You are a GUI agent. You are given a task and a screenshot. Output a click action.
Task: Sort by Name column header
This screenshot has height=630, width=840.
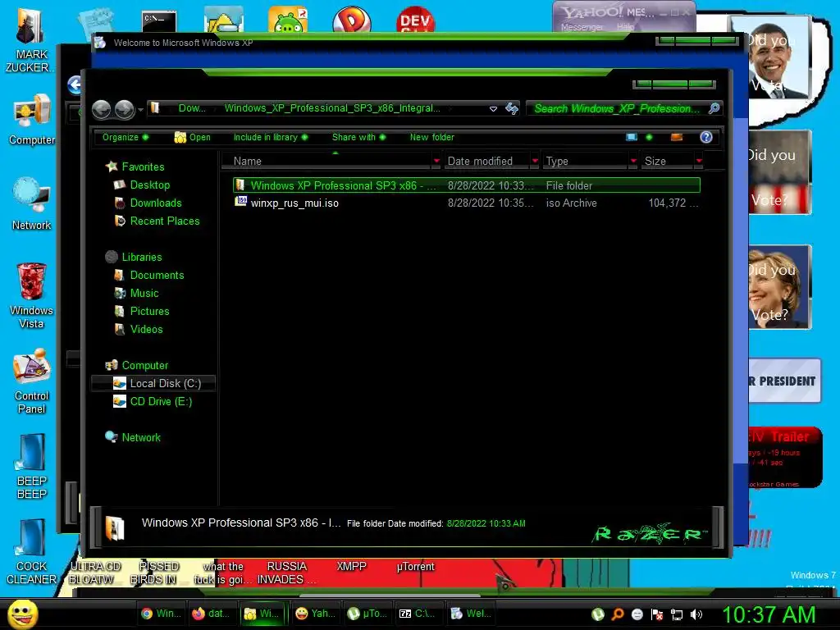click(x=326, y=162)
